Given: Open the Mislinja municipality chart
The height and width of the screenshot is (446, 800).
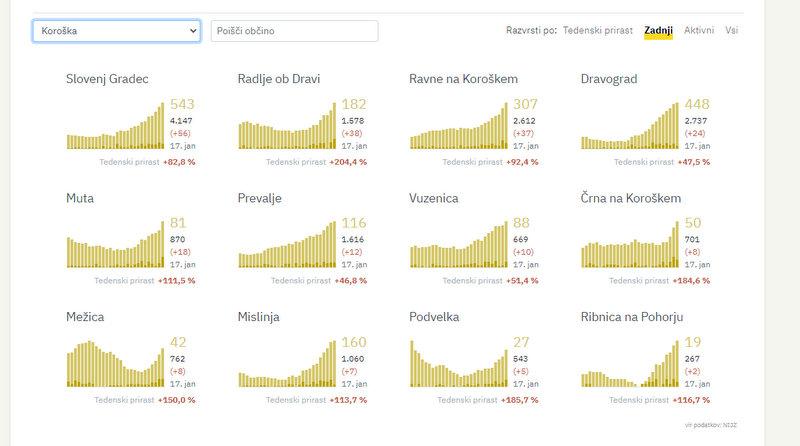Looking at the screenshot, I should coord(287,366).
